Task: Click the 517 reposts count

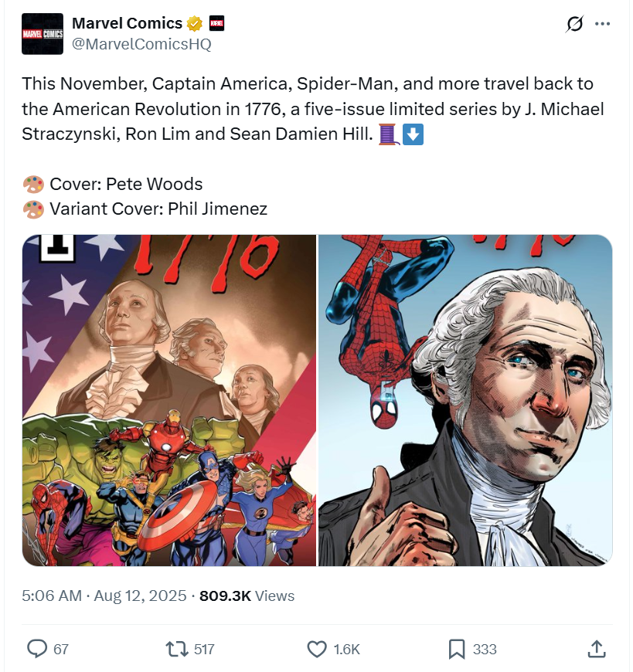Action: pyautogui.click(x=204, y=649)
